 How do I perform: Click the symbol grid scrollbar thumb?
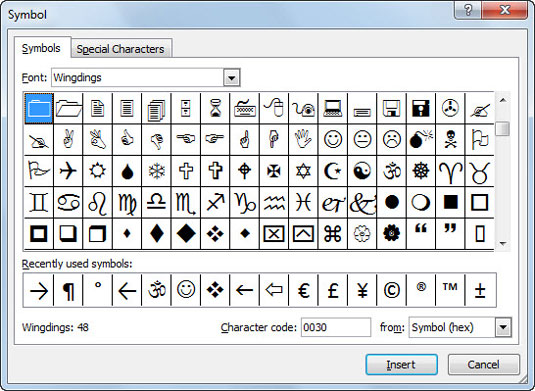(x=503, y=129)
